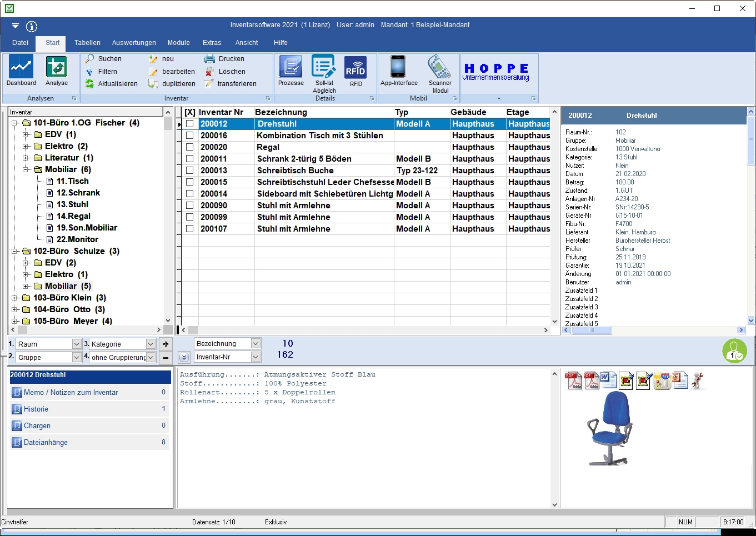Open the Bezeichnung sort dropdown
The height and width of the screenshot is (536, 756).
[256, 344]
